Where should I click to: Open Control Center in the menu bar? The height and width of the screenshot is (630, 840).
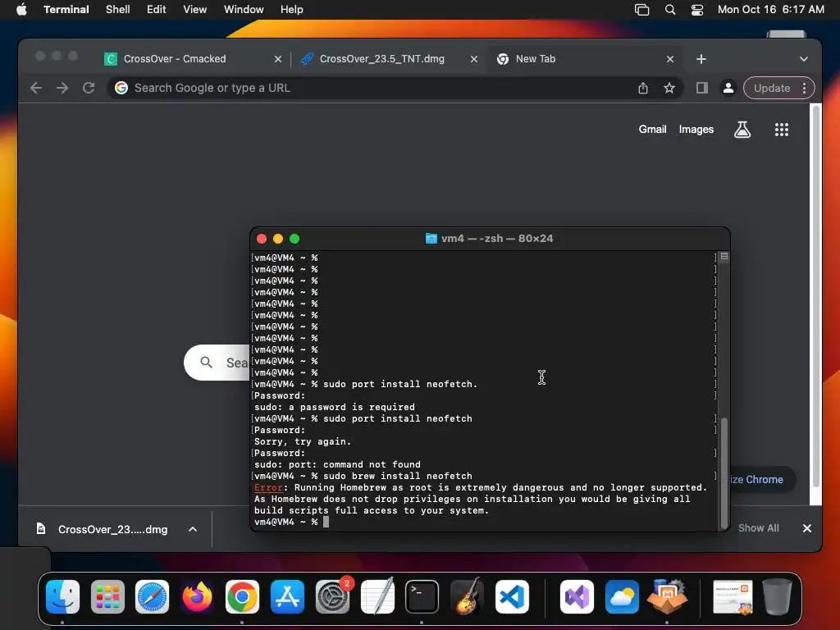point(697,10)
